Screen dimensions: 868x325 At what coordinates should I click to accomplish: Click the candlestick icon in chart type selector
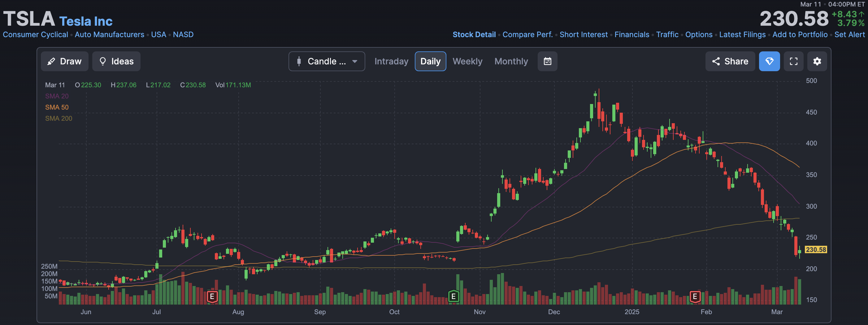coord(299,61)
